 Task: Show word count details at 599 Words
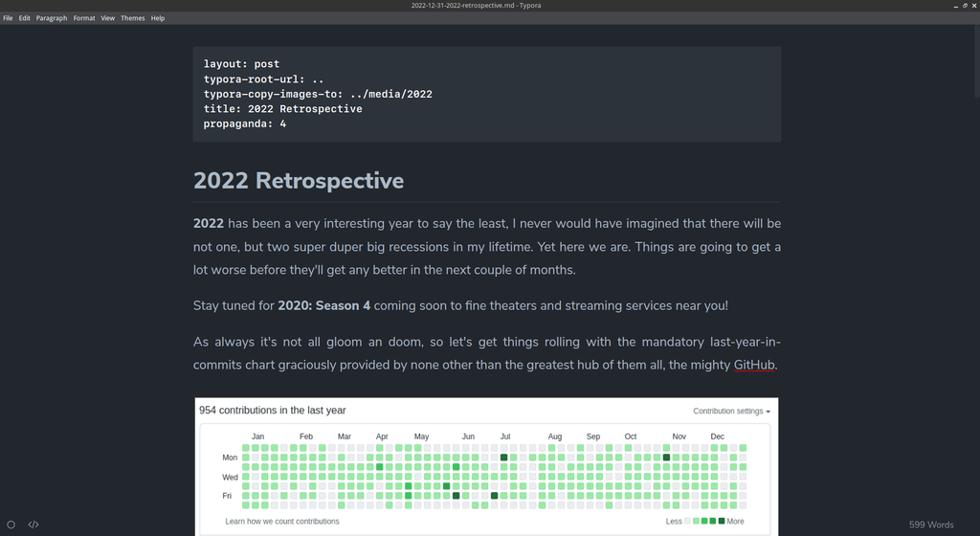point(930,525)
